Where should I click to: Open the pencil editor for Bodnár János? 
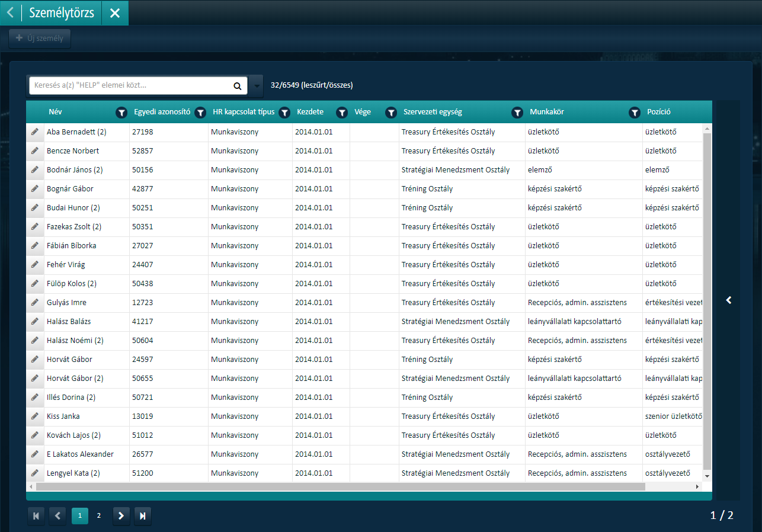pos(35,169)
